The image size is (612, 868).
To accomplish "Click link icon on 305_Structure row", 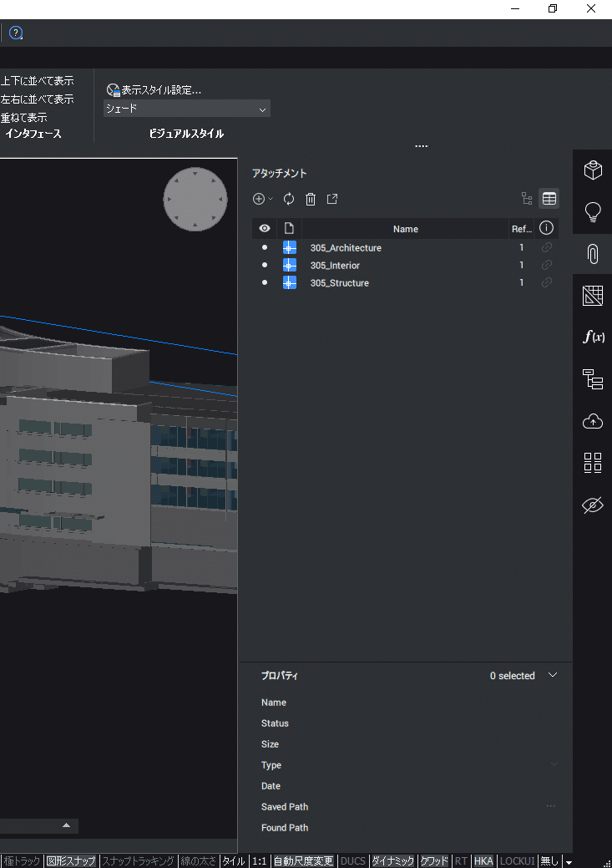I will (x=547, y=282).
